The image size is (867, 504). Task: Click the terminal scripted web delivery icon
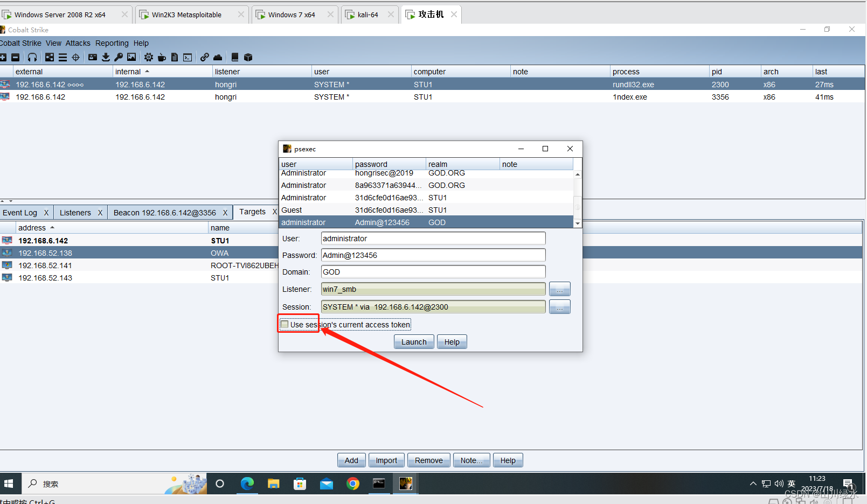(188, 57)
